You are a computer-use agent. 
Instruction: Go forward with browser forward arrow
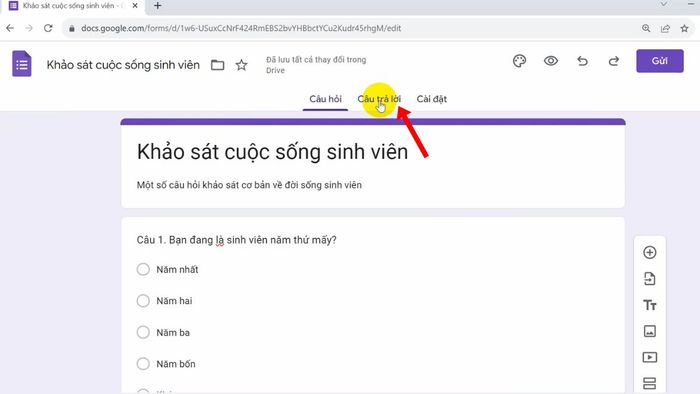29,28
